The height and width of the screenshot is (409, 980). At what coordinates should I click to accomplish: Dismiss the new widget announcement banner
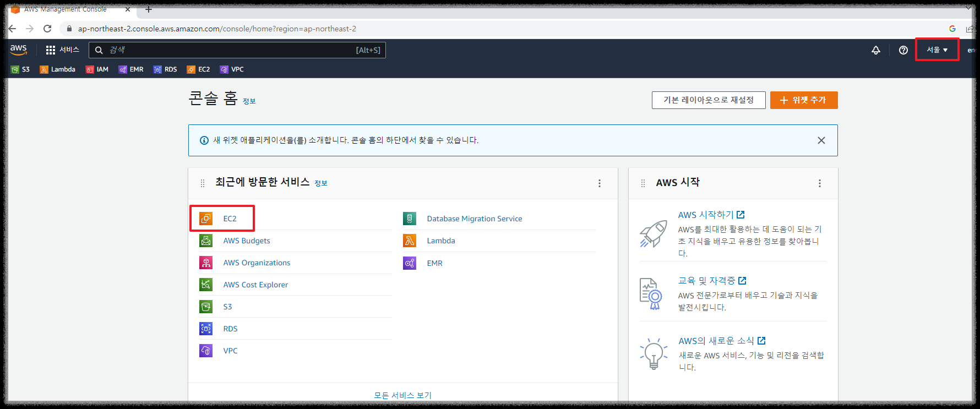pyautogui.click(x=821, y=140)
